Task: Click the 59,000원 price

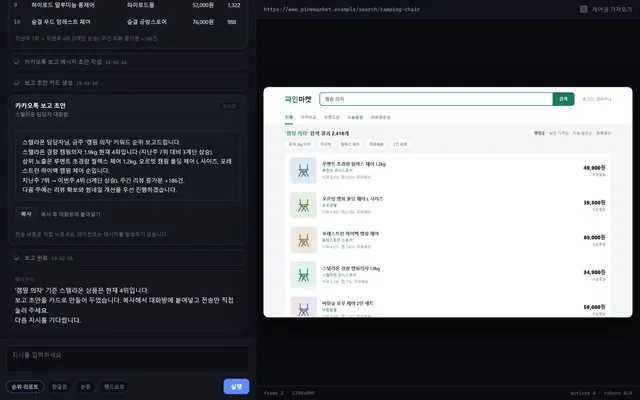Action: coord(594,307)
